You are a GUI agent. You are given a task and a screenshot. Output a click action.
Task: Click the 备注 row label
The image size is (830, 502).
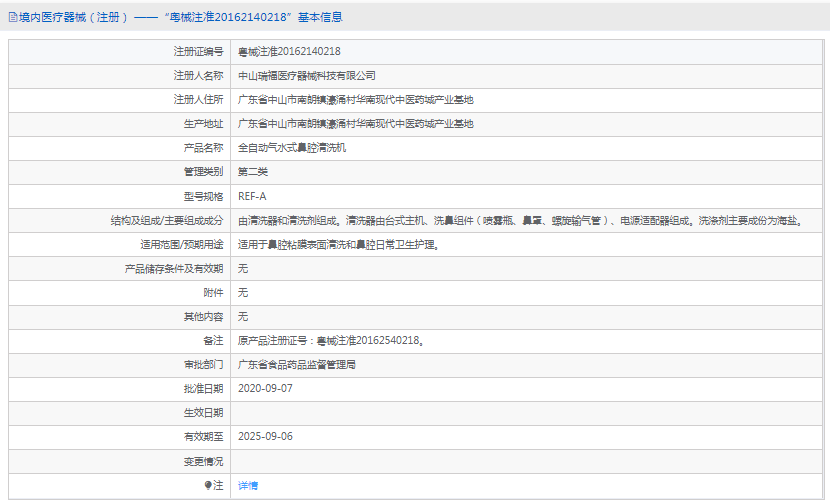point(213,340)
